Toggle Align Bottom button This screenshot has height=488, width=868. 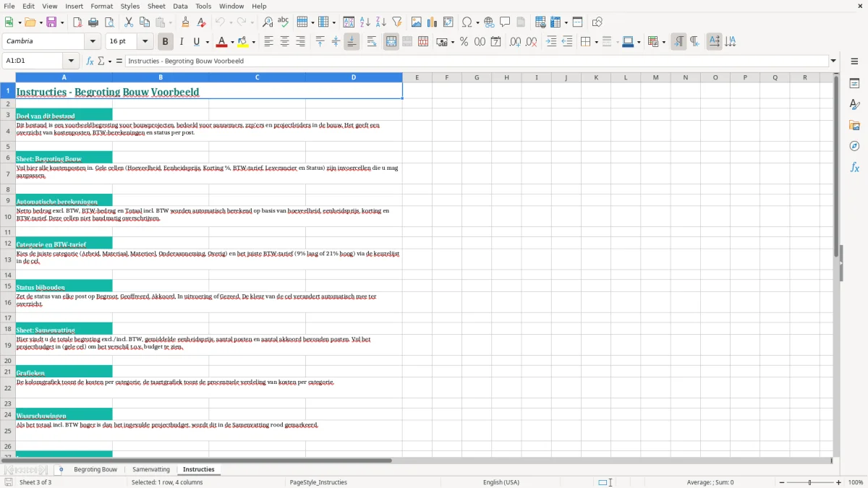click(x=352, y=42)
